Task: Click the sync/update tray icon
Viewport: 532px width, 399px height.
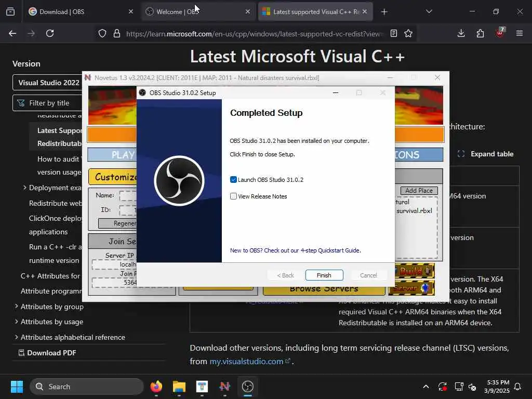Action: click(x=443, y=387)
